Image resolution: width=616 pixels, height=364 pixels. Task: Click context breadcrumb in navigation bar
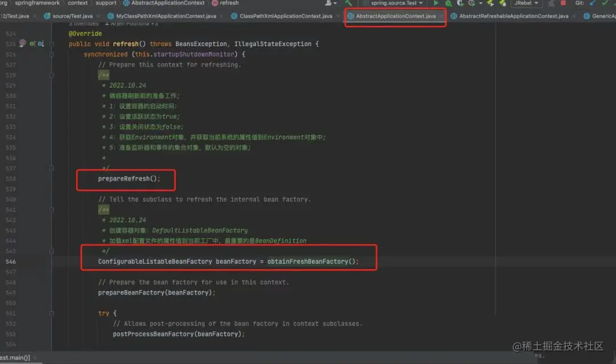click(78, 3)
